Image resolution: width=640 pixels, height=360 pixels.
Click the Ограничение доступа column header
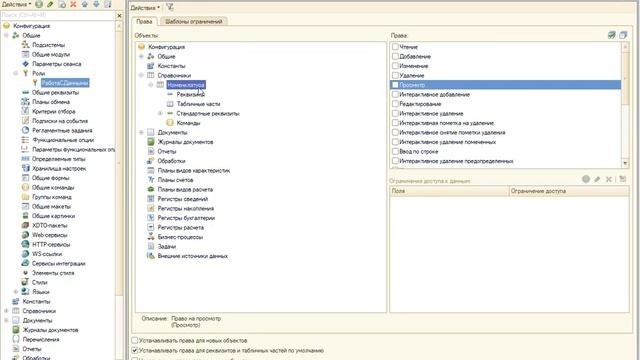coord(569,191)
